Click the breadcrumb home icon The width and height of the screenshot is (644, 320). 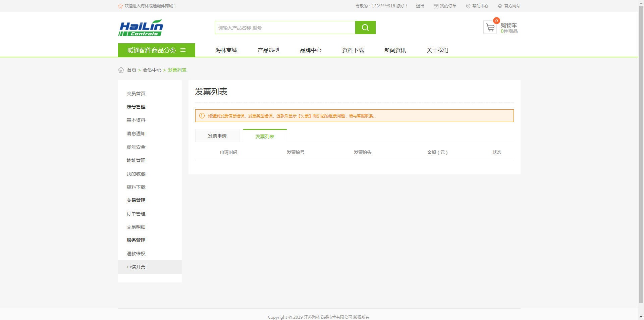(x=121, y=70)
